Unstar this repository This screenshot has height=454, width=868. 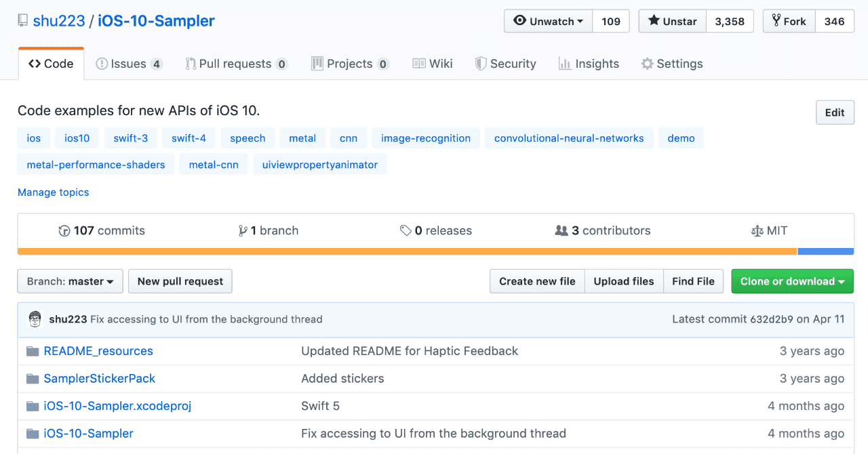click(x=673, y=21)
